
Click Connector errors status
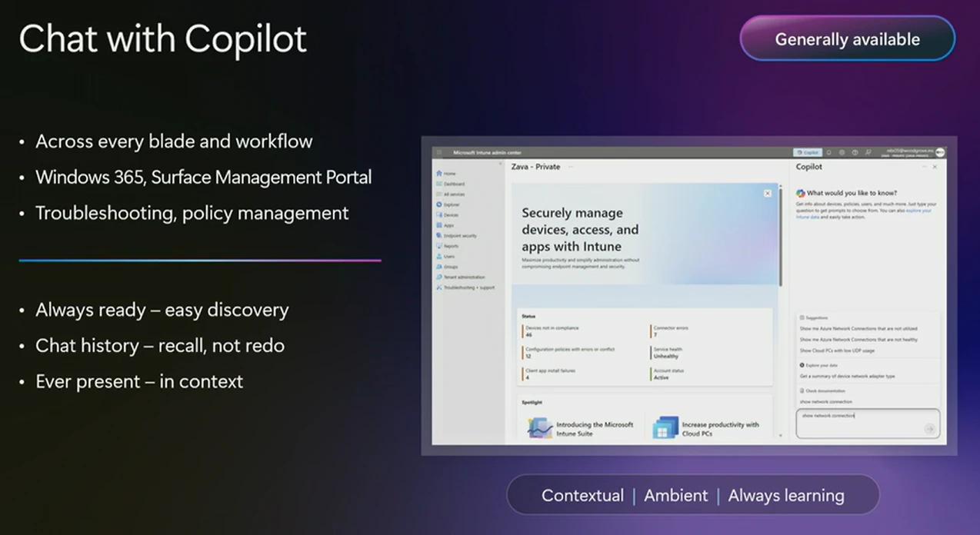point(670,331)
